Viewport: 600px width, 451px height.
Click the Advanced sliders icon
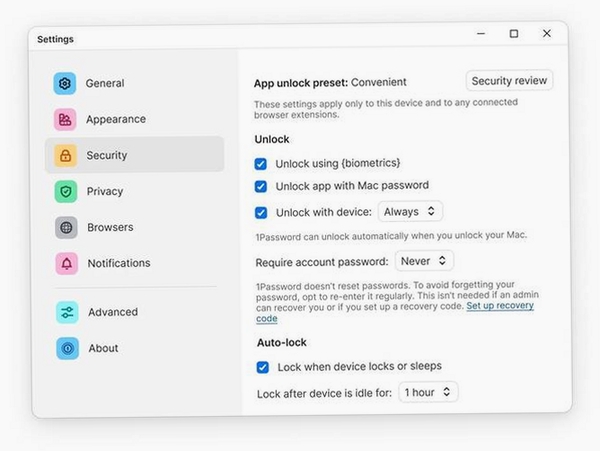[x=67, y=312]
